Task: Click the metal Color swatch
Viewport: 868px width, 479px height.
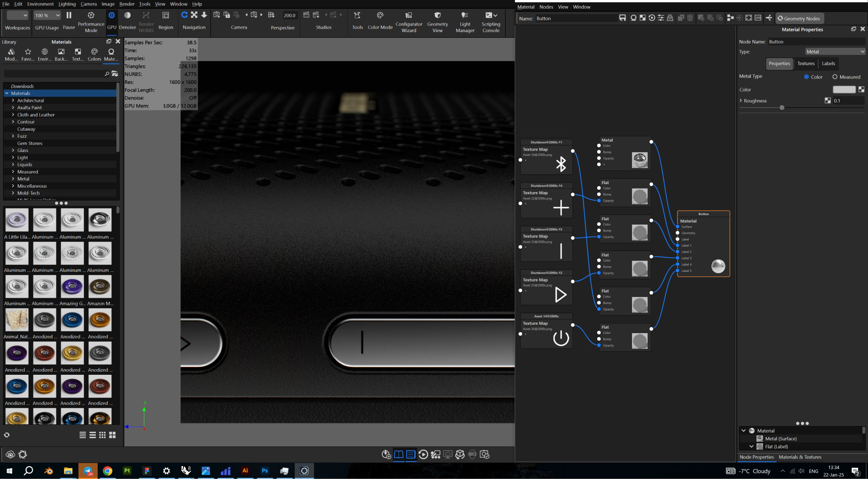Action: (844, 89)
